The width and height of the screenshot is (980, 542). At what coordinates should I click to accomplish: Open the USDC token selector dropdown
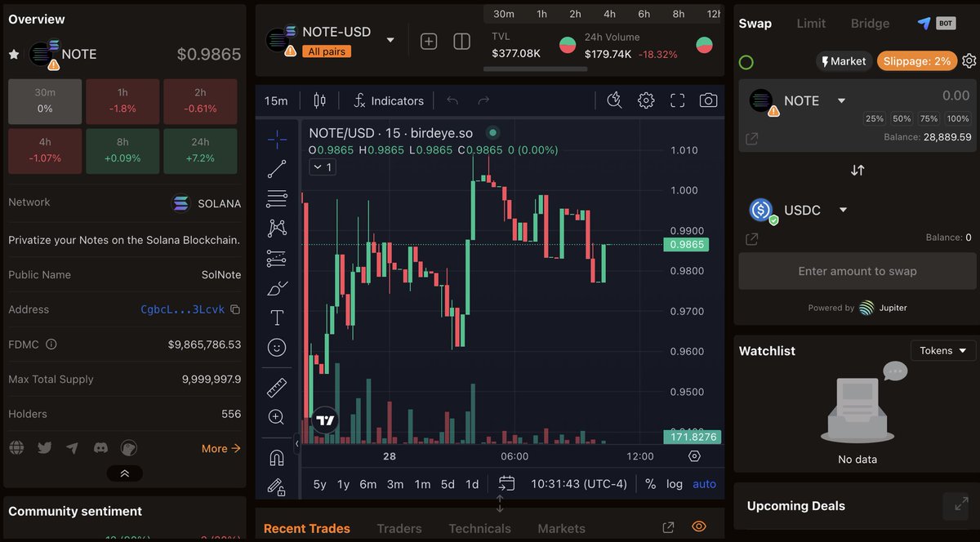point(843,210)
